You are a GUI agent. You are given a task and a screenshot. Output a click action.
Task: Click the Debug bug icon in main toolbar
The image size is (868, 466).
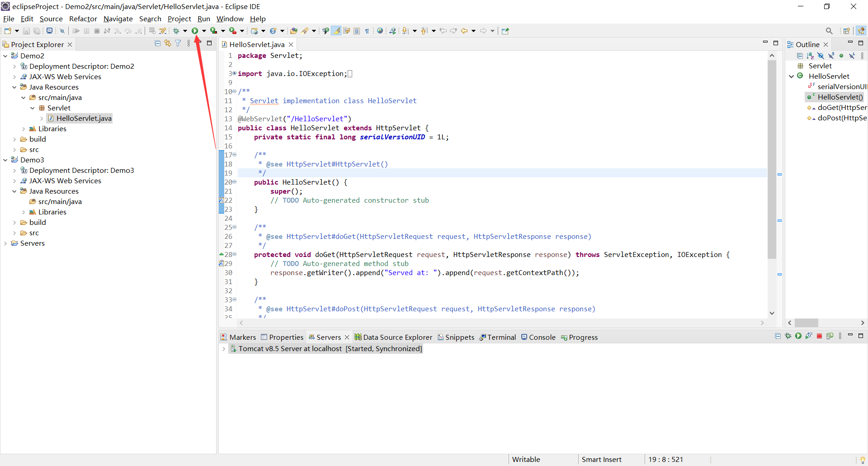(x=176, y=31)
